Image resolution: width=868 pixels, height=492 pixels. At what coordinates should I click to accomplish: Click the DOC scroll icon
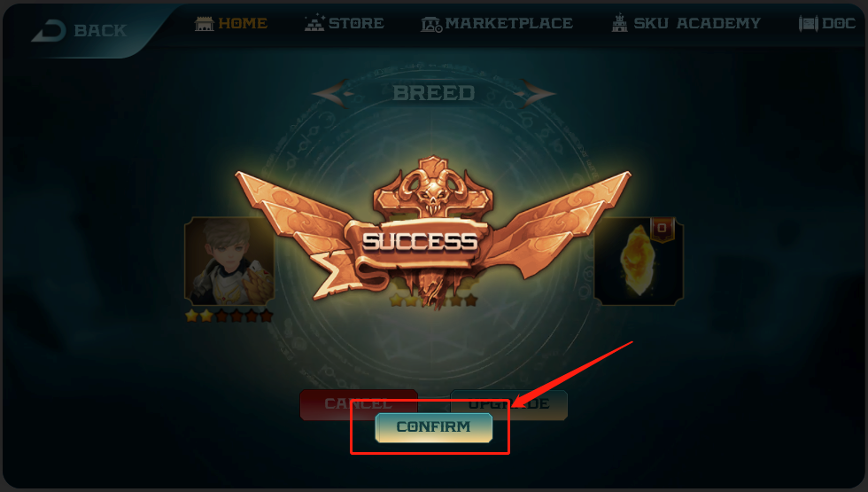(808, 23)
